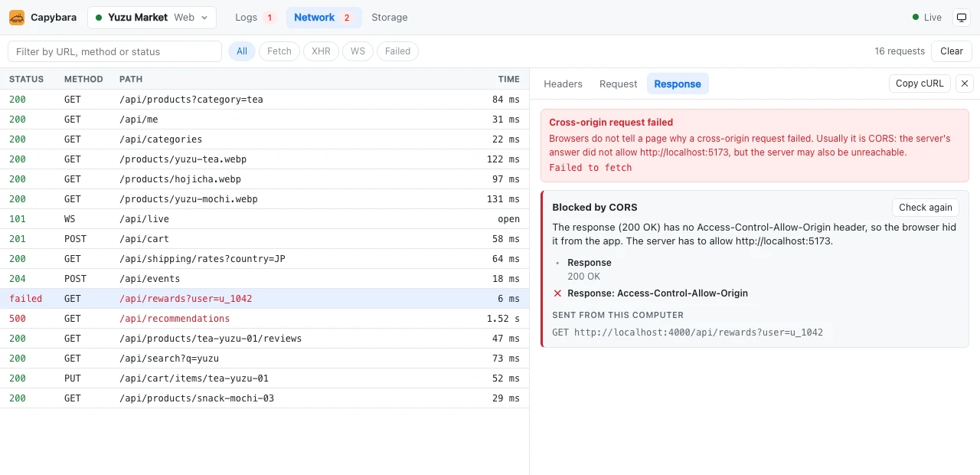The image size is (980, 475).
Task: Click the Response: Access-Control-Allow-Origin check item
Action: pyautogui.click(x=658, y=293)
